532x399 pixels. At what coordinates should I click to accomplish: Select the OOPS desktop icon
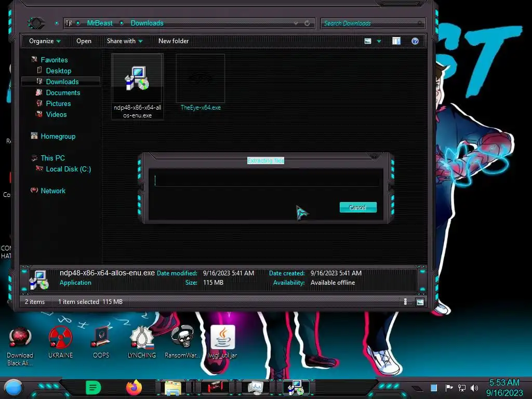pyautogui.click(x=101, y=342)
